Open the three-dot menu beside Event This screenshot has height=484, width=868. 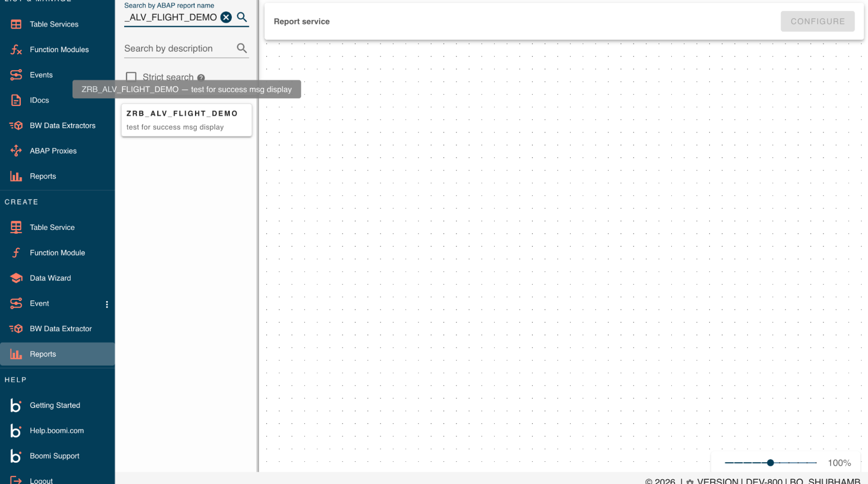coord(107,304)
